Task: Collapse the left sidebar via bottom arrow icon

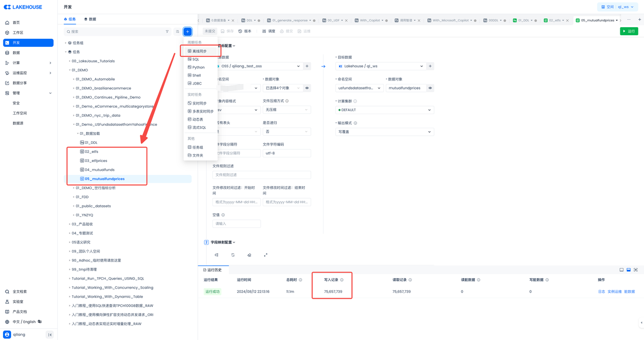Action: pos(50,334)
